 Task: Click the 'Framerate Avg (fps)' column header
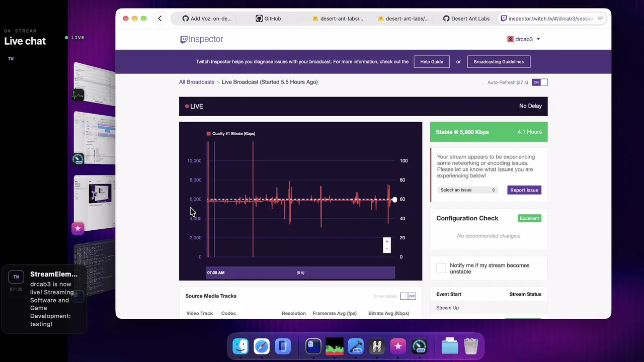335,313
